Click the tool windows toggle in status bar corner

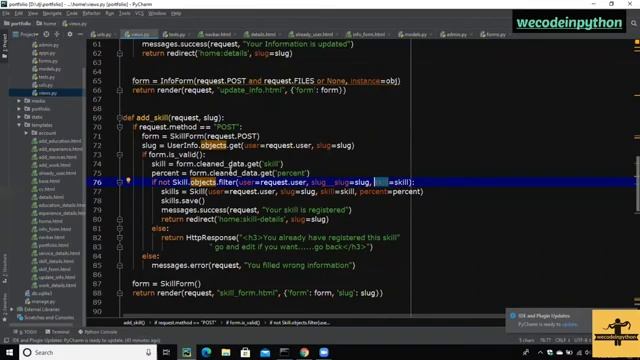[x=6, y=340]
